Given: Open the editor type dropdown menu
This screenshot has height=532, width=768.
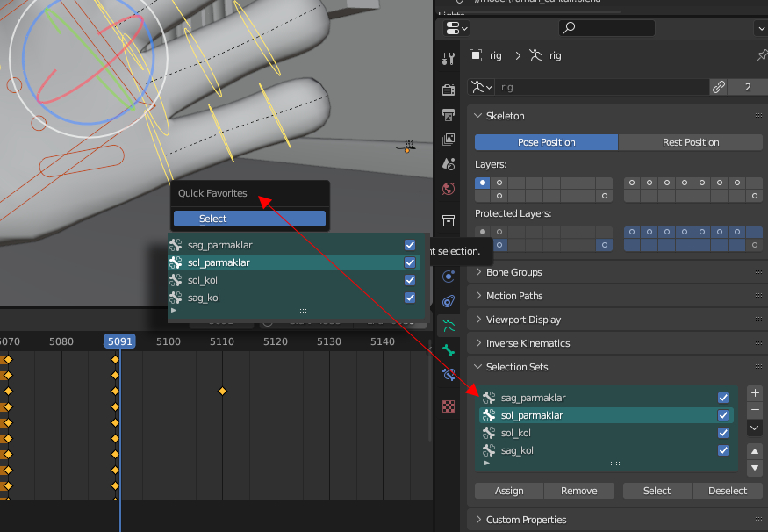Looking at the screenshot, I should coord(456,28).
